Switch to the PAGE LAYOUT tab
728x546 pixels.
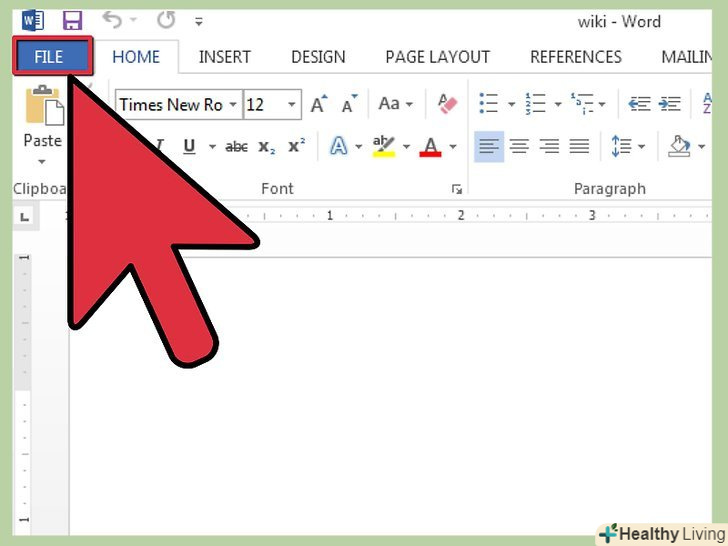click(x=437, y=57)
